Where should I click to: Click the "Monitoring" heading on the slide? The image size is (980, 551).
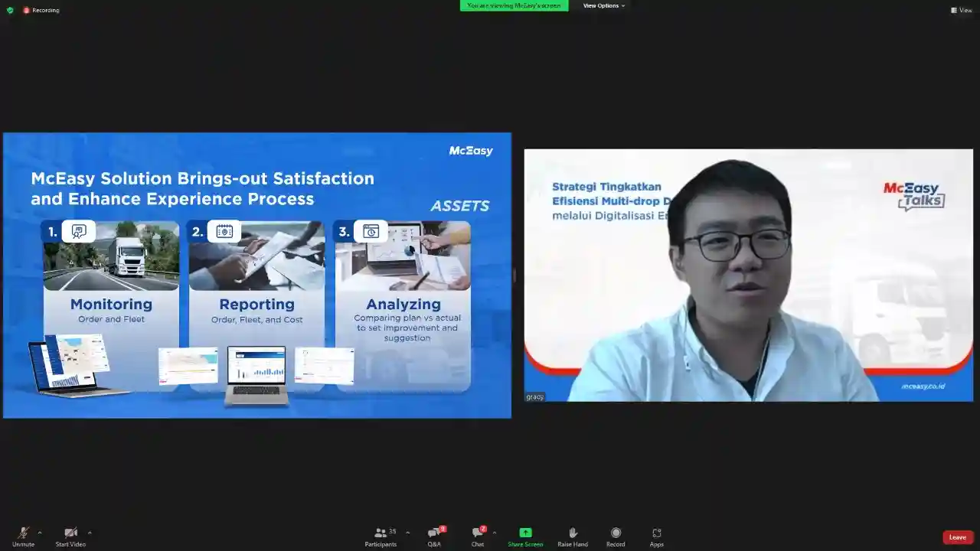[x=111, y=305]
